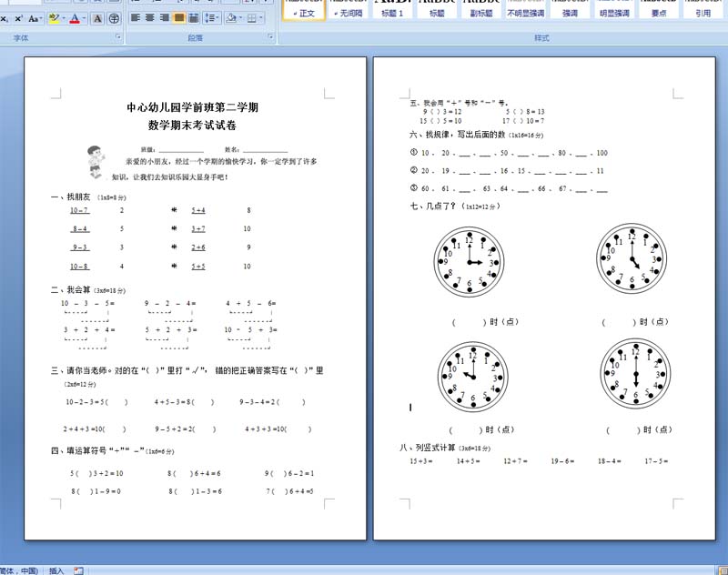Viewport: 728px width, 575px height.
Task: Select the 正文 style
Action: (x=304, y=10)
